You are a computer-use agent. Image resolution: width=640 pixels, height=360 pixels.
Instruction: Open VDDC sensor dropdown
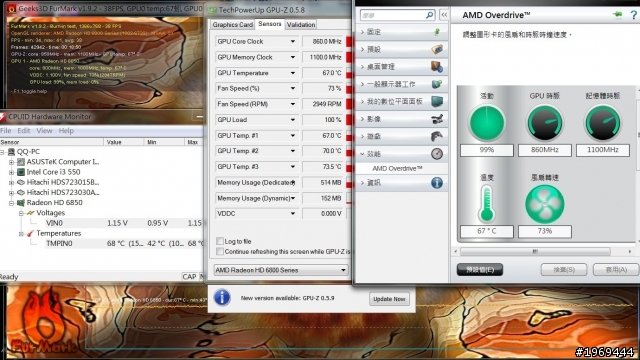tap(293, 213)
